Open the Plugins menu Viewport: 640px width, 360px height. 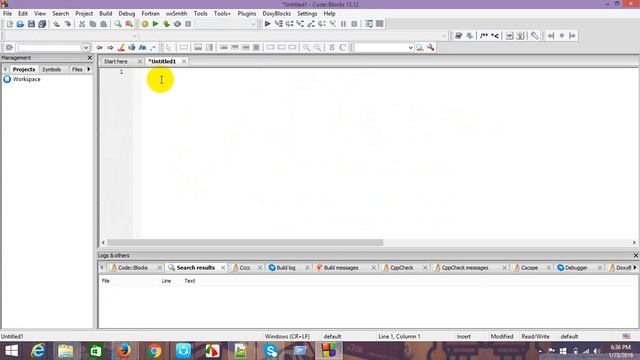(247, 13)
